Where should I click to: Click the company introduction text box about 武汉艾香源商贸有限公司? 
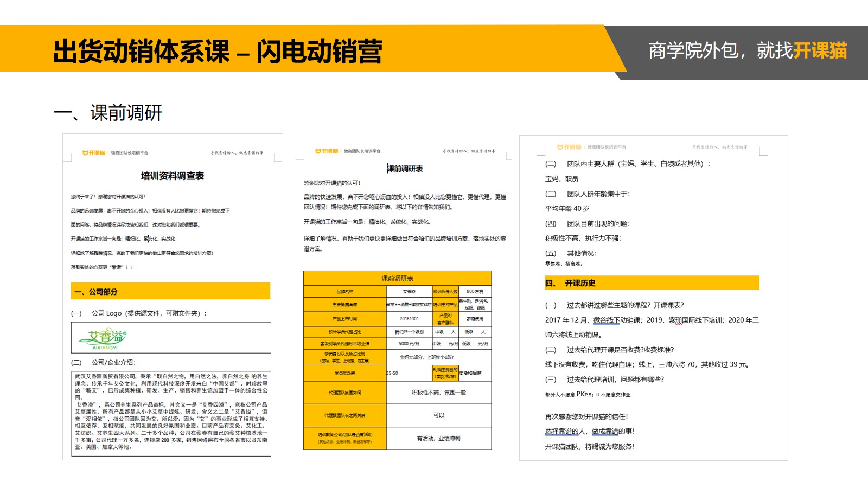171,414
